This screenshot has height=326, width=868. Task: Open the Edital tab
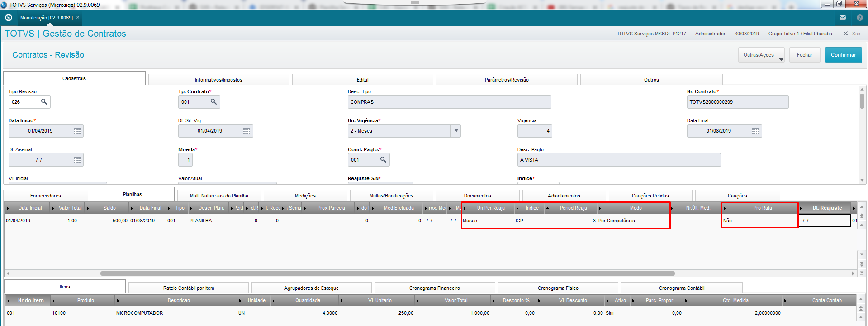pyautogui.click(x=362, y=80)
